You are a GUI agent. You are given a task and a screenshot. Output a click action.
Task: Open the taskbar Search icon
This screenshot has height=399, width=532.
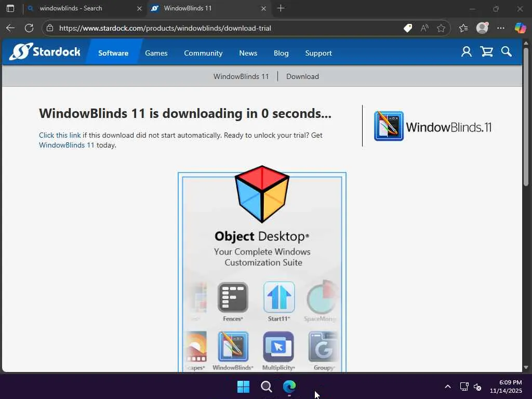click(267, 387)
